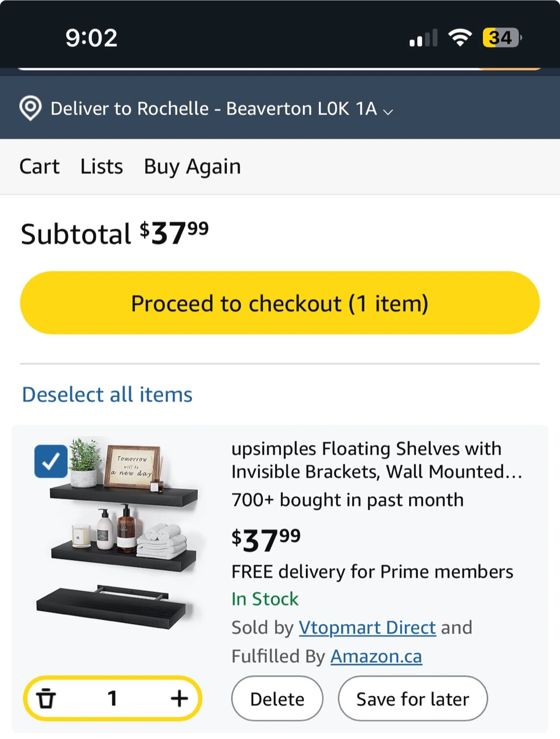Uncheck the floating shelves item checkbox
This screenshot has width=560, height=739.
pyautogui.click(x=51, y=461)
